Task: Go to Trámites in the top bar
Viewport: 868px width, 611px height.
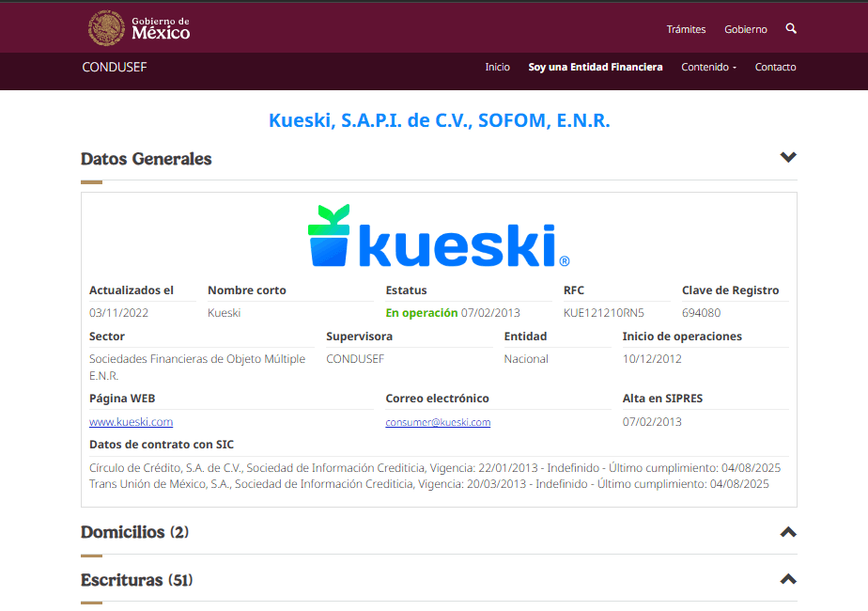Action: [686, 29]
